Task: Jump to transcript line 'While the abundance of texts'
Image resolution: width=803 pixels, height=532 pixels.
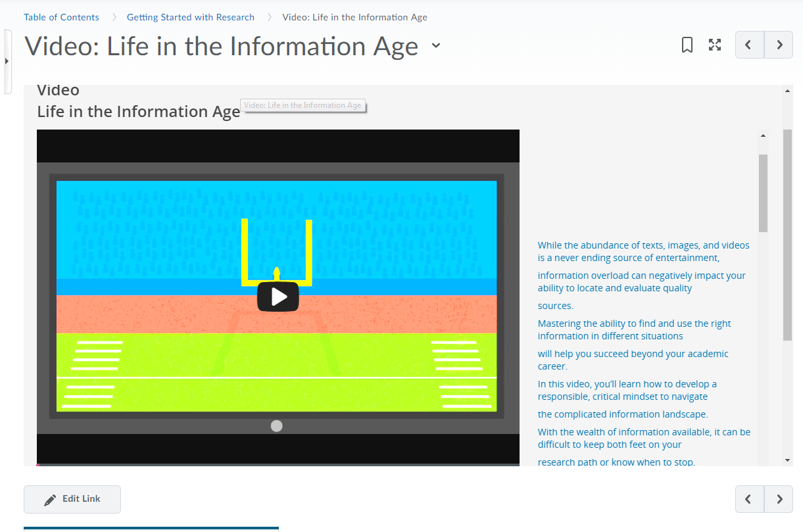Action: [x=644, y=251]
